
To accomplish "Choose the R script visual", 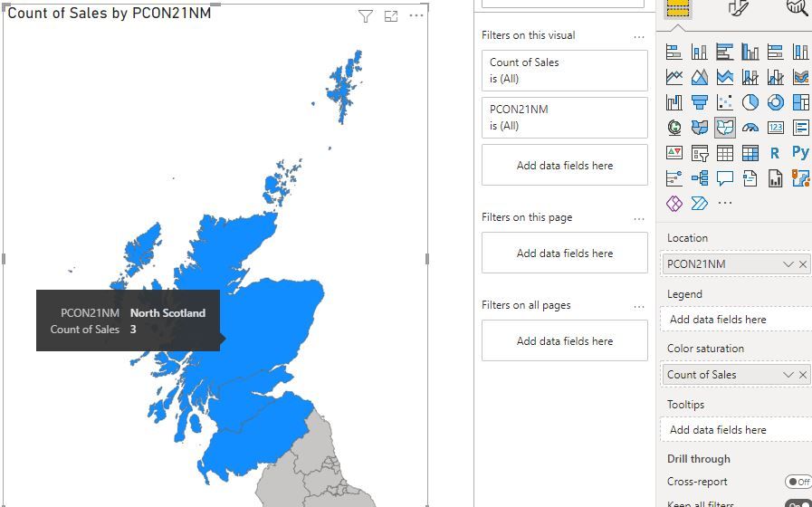I will [775, 153].
